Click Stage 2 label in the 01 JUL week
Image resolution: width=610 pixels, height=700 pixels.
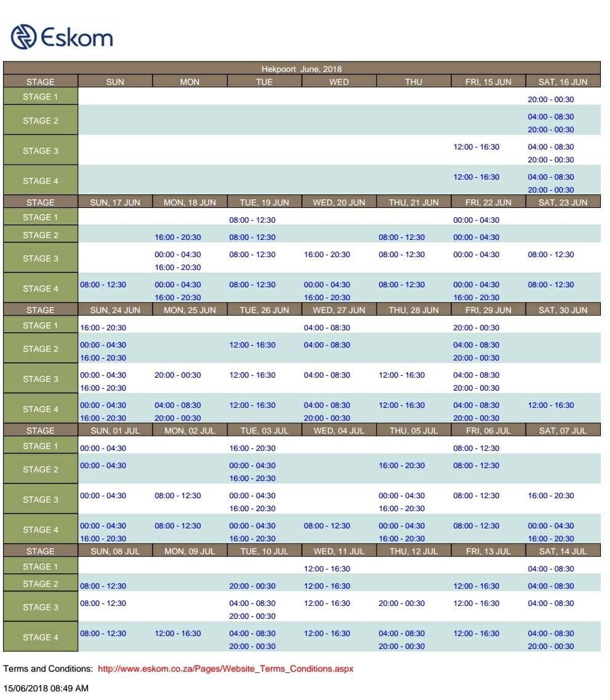click(41, 469)
